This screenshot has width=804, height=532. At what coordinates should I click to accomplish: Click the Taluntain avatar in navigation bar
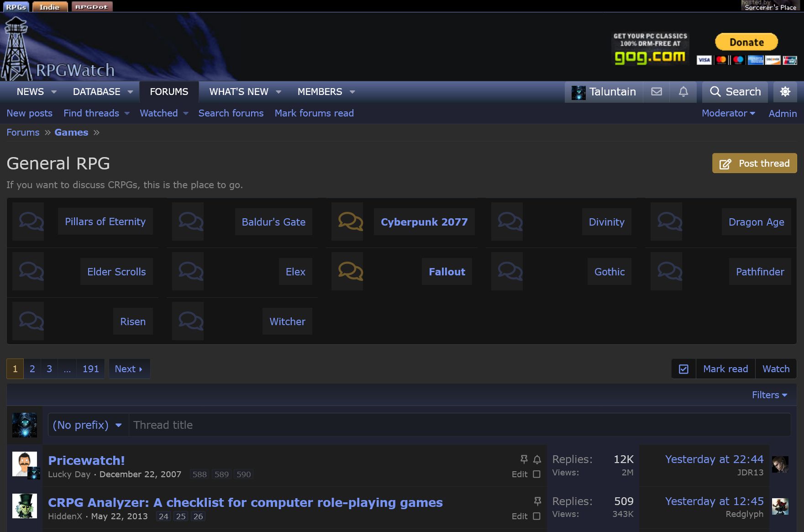coord(578,92)
